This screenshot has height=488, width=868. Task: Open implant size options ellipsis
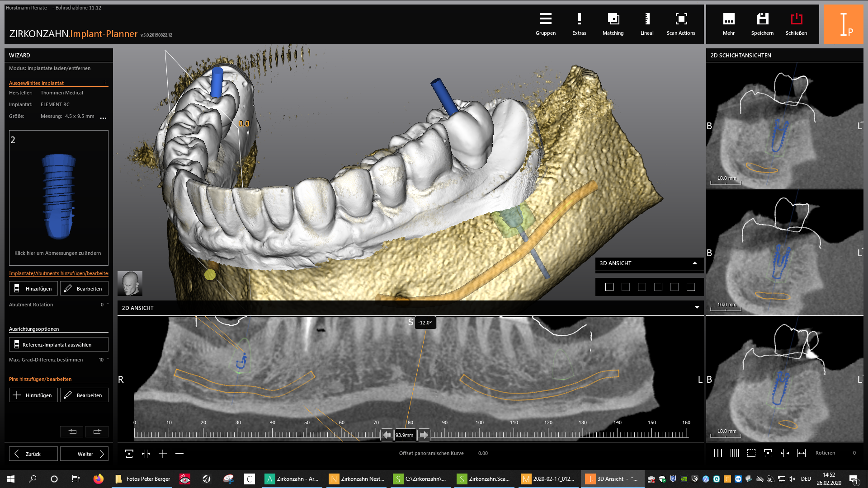(104, 118)
